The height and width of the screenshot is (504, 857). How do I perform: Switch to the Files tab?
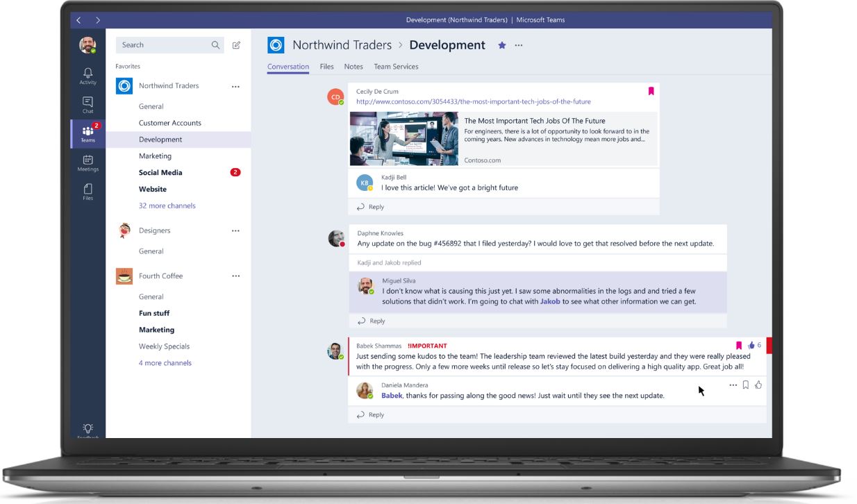tap(326, 67)
